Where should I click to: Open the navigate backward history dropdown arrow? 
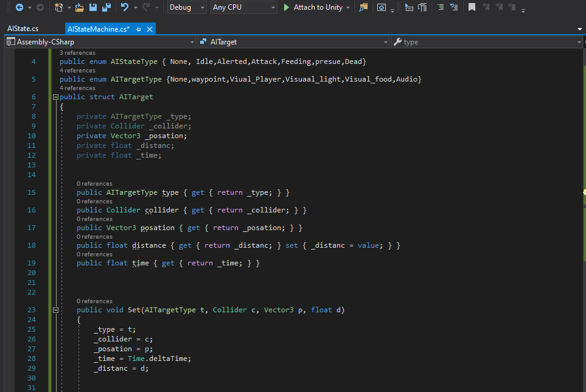(x=30, y=7)
